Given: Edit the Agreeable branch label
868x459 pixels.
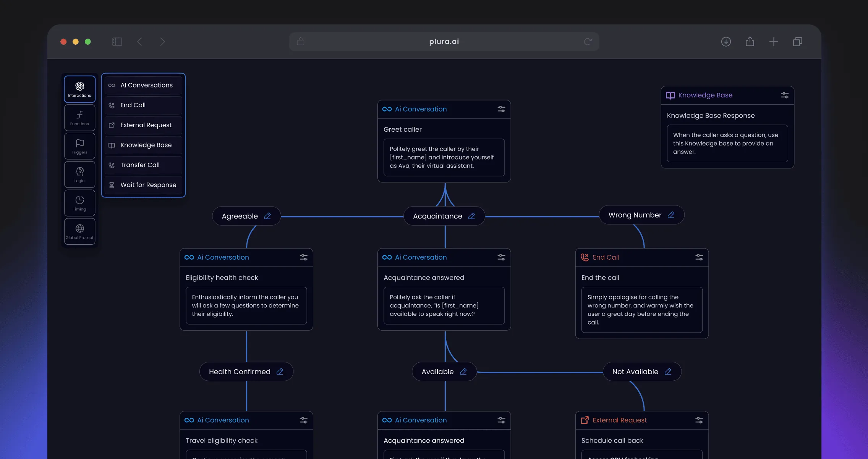Looking at the screenshot, I should 267,216.
